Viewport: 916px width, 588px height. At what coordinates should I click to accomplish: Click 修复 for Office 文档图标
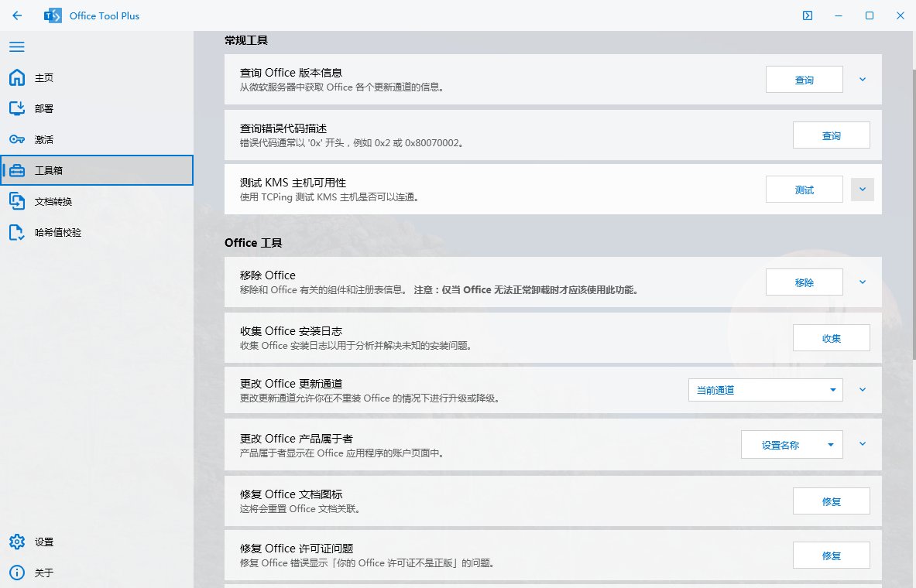[831, 501]
